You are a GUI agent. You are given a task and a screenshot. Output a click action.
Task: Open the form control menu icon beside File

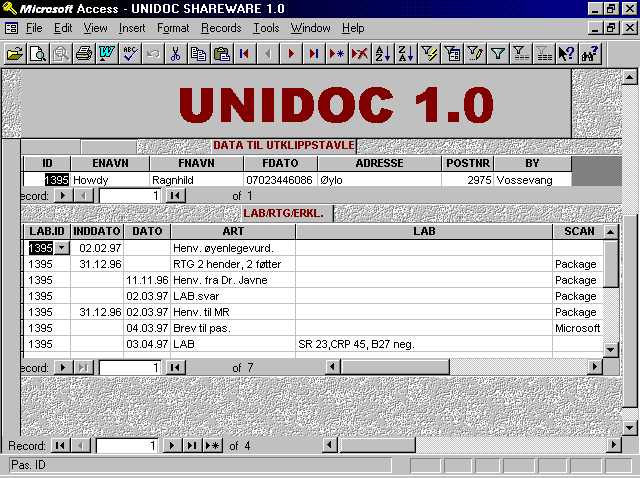coord(11,28)
